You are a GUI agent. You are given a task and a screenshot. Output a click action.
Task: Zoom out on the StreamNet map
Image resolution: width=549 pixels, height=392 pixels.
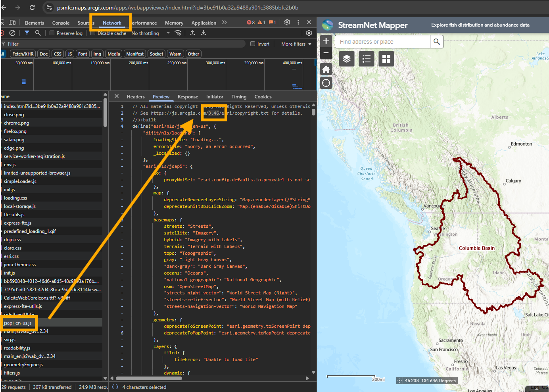(326, 53)
